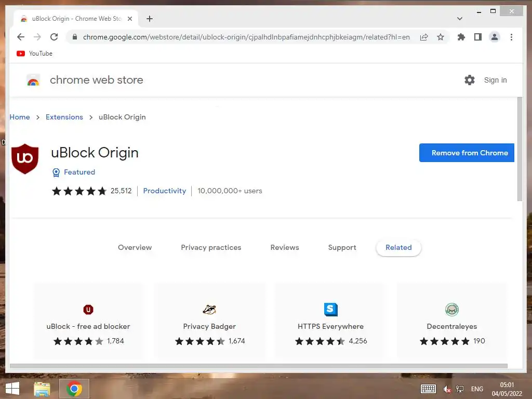Image resolution: width=532 pixels, height=399 pixels.
Task: Open the YouTube bookmark
Action: [x=34, y=54]
